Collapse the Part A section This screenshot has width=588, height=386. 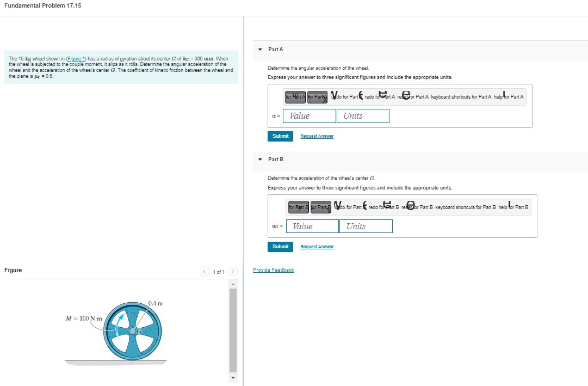[x=259, y=50]
